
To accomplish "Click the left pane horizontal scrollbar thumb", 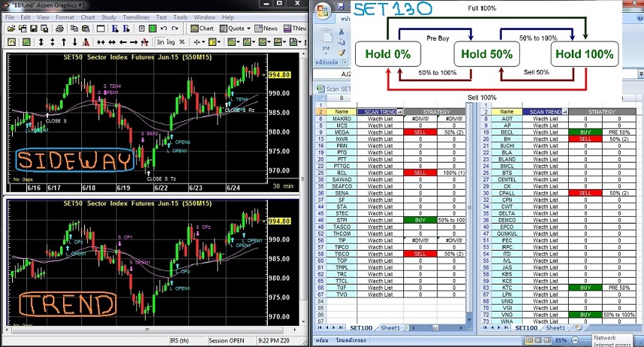I will coord(436,328).
